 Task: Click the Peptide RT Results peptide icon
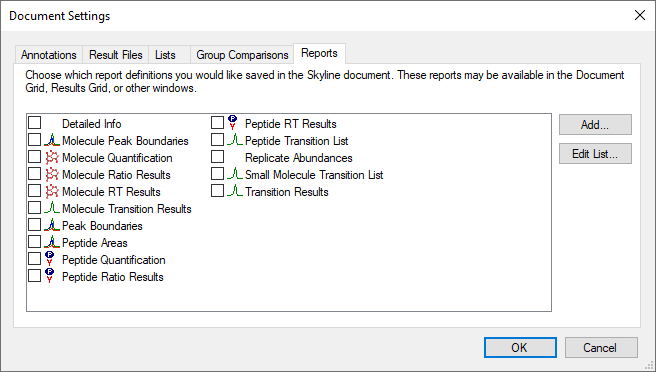[233, 123]
